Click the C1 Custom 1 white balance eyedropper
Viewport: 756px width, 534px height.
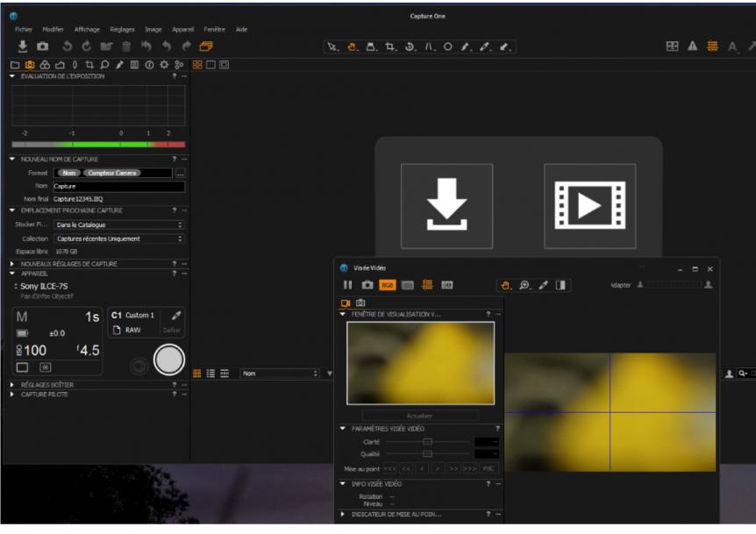tap(176, 315)
